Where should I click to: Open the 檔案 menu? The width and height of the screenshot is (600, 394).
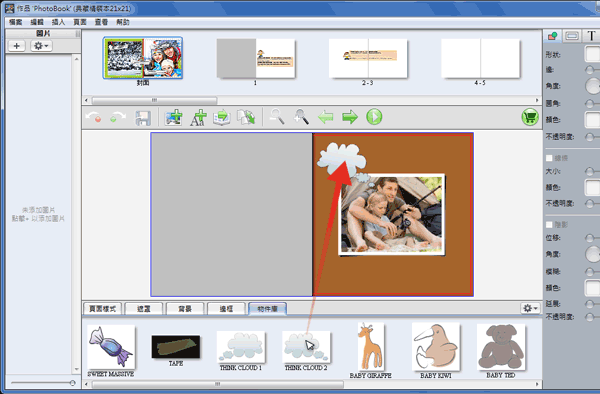pyautogui.click(x=16, y=22)
